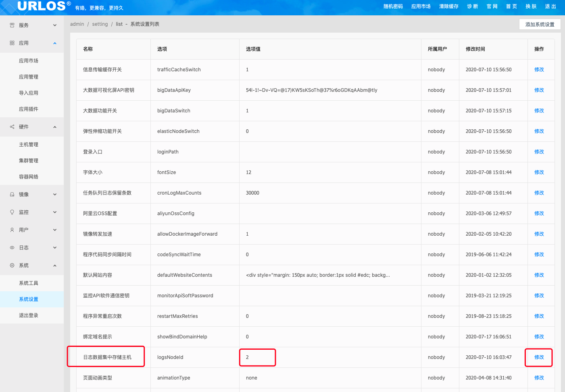This screenshot has width=565, height=392.
Task: Open 应用市场 in the sidebar
Action: point(29,61)
